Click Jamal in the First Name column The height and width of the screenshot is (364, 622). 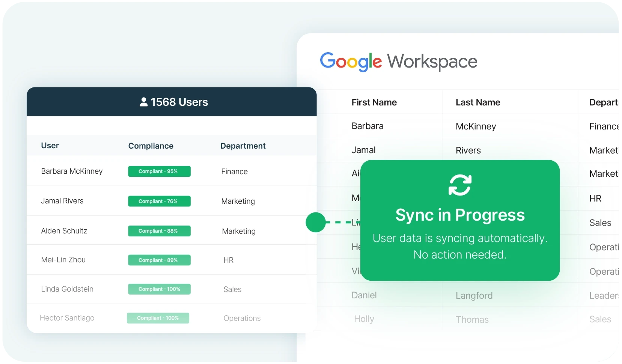click(x=363, y=150)
